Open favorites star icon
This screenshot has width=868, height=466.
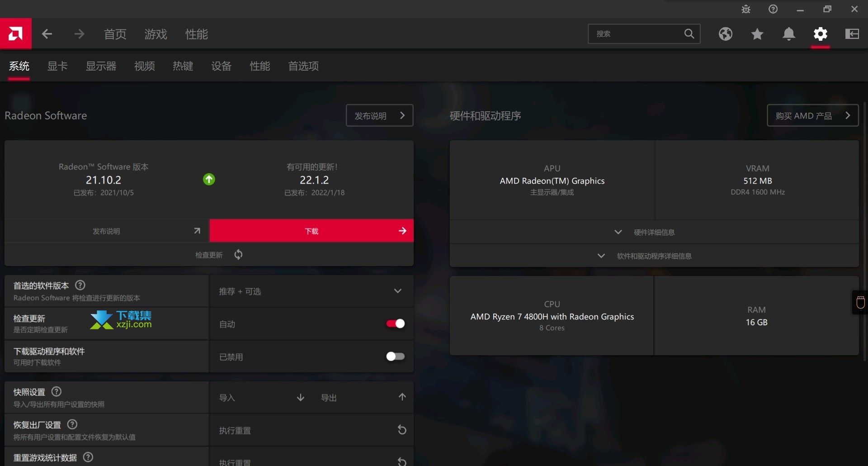(x=757, y=34)
